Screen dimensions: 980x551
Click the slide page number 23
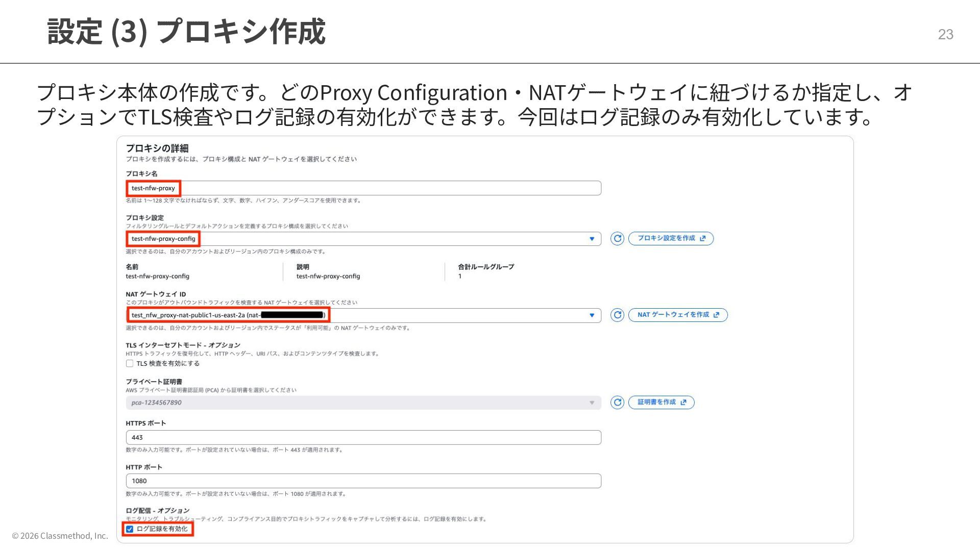coord(945,34)
